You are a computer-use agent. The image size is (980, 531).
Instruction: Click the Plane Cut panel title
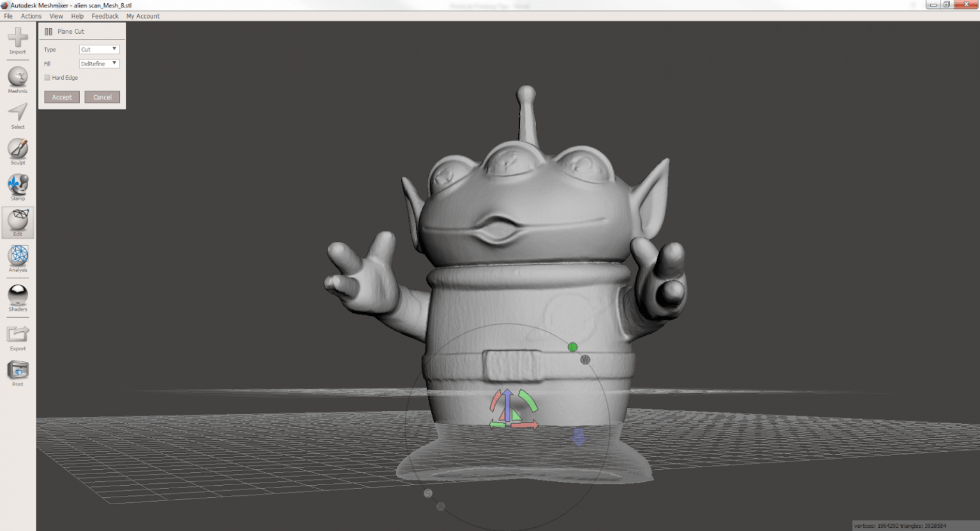coord(71,31)
